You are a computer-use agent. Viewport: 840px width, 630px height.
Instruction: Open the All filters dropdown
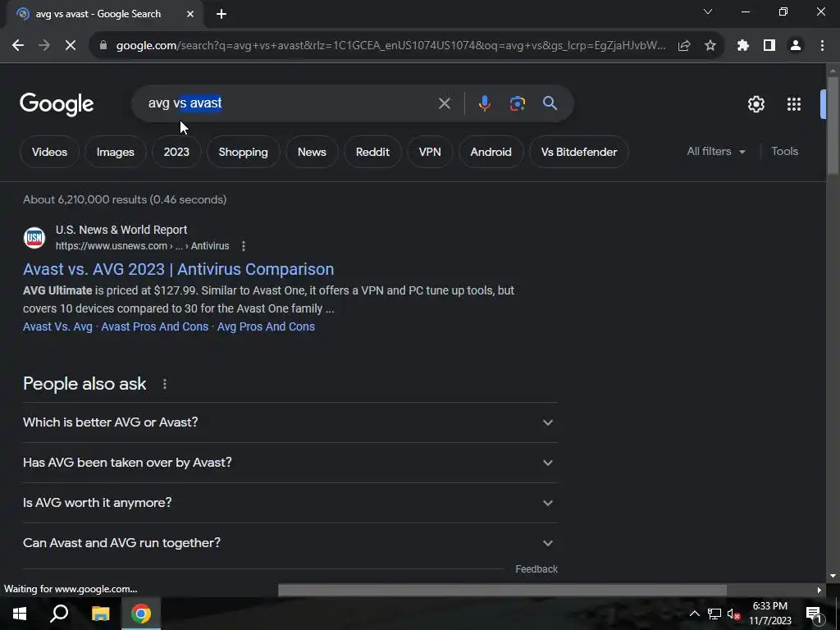(x=715, y=152)
